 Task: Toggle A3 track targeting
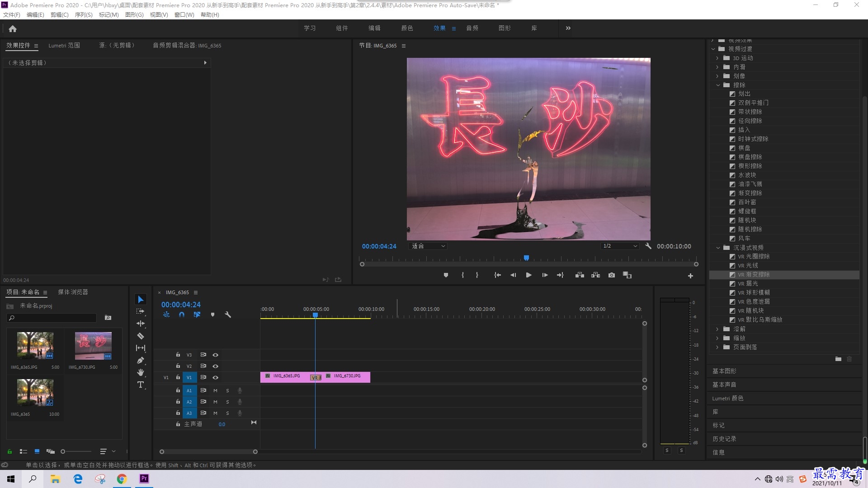pyautogui.click(x=189, y=413)
